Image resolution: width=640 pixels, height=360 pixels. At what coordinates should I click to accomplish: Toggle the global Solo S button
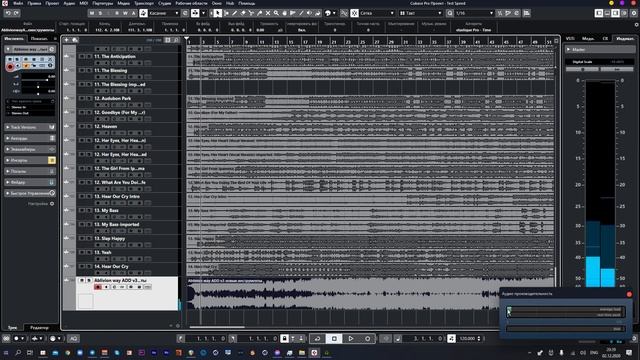[100, 13]
